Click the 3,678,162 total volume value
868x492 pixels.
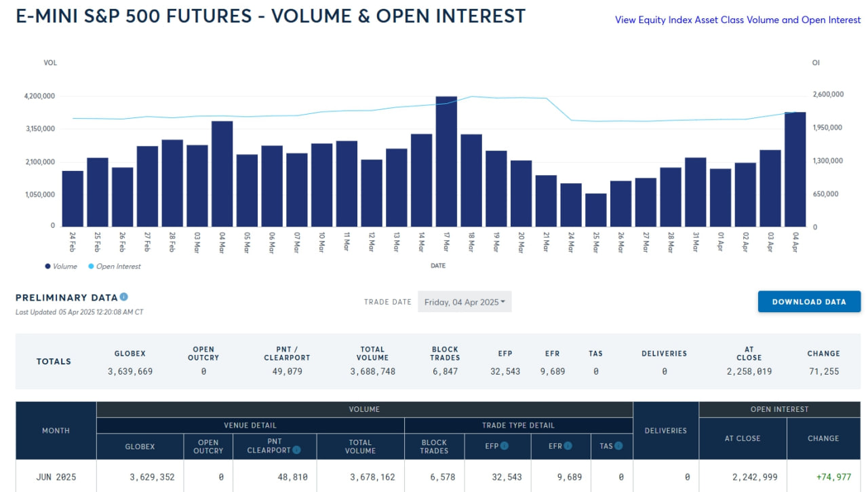(x=372, y=477)
